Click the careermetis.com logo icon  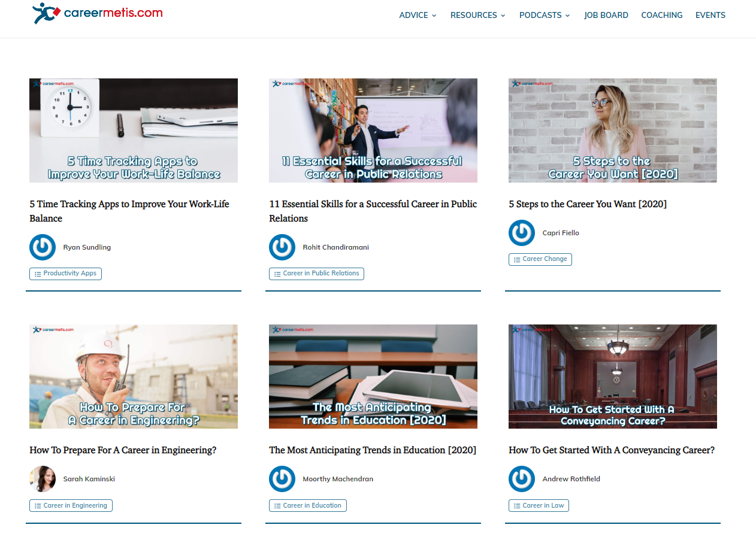click(44, 13)
